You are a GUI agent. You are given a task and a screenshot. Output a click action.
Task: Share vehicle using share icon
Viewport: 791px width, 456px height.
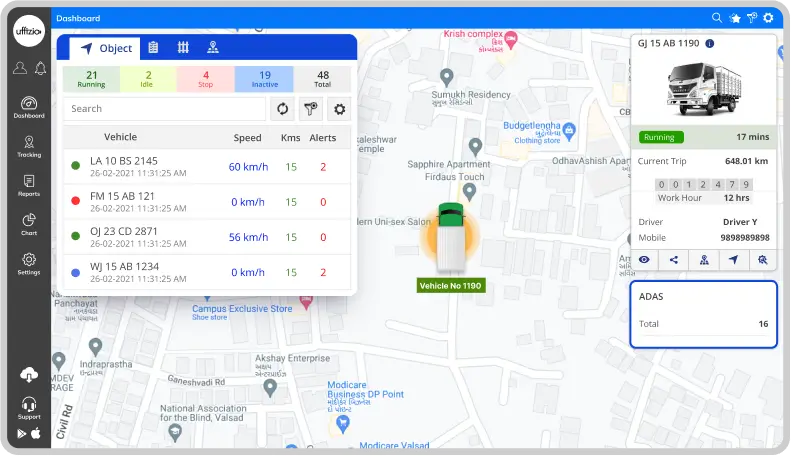coord(673,260)
